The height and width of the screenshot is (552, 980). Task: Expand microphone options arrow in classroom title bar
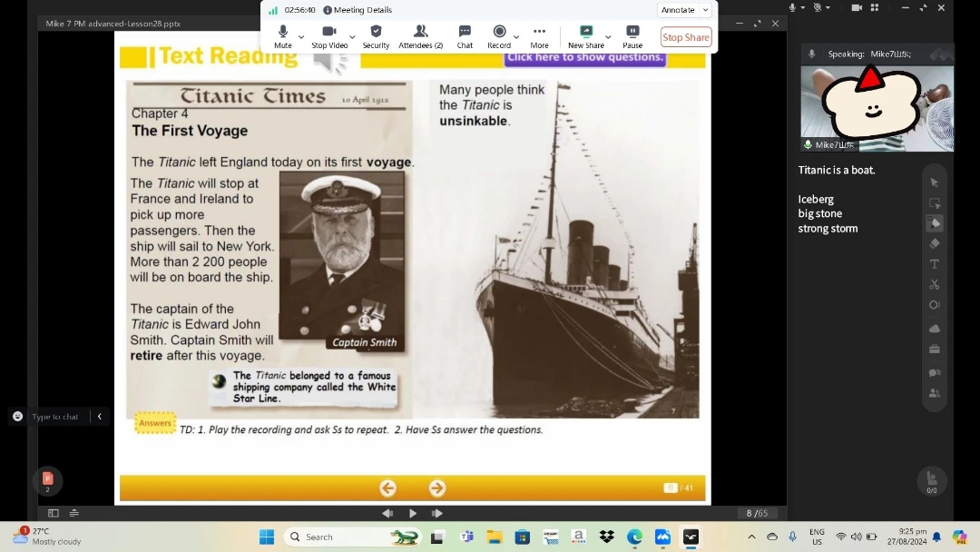(x=802, y=8)
